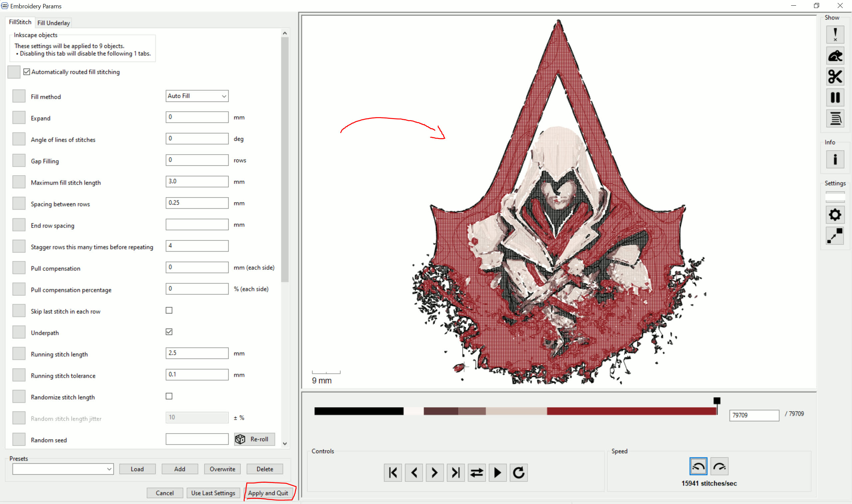Click the Expand value field
852x504 pixels.
[x=197, y=117]
